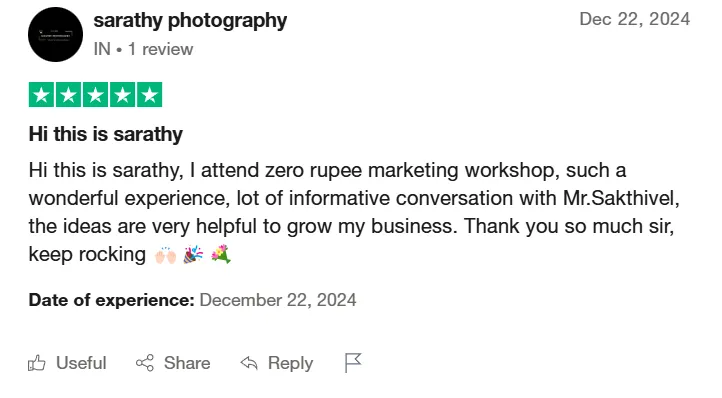This screenshot has height=398, width=722.
Task: Click the Date of experience line
Action: click(192, 300)
